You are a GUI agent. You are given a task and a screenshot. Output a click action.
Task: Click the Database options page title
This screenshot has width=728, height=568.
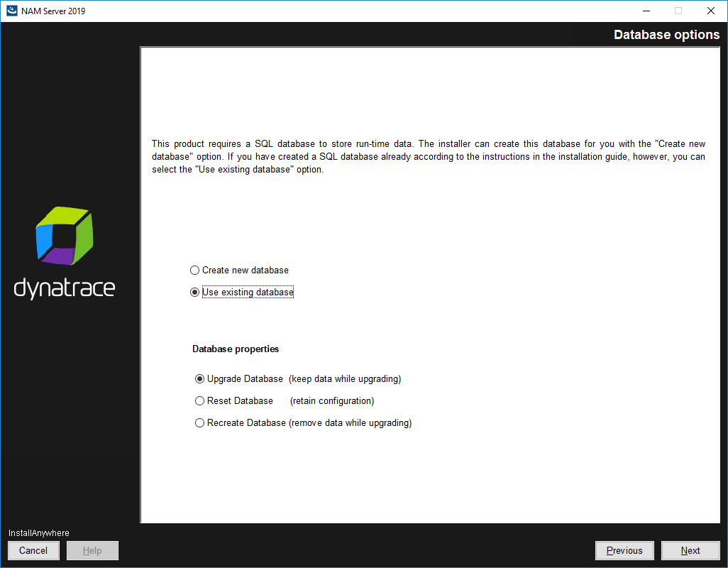(x=666, y=35)
